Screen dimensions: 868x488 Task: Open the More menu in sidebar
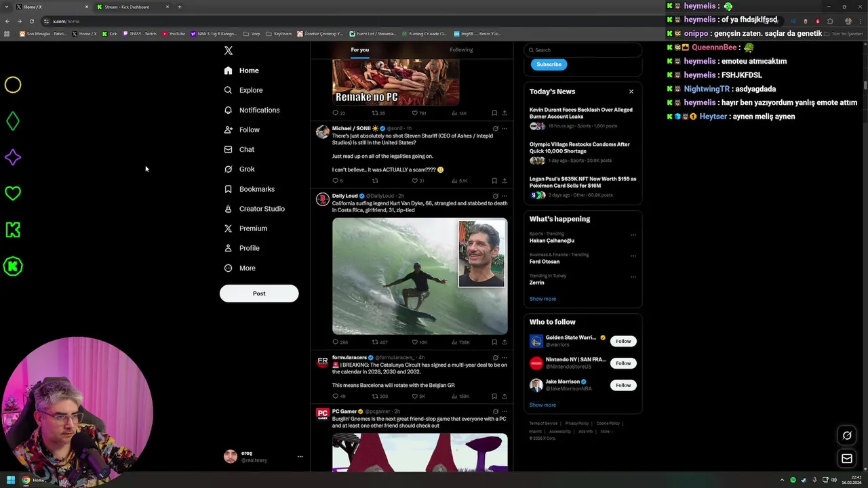[240, 268]
